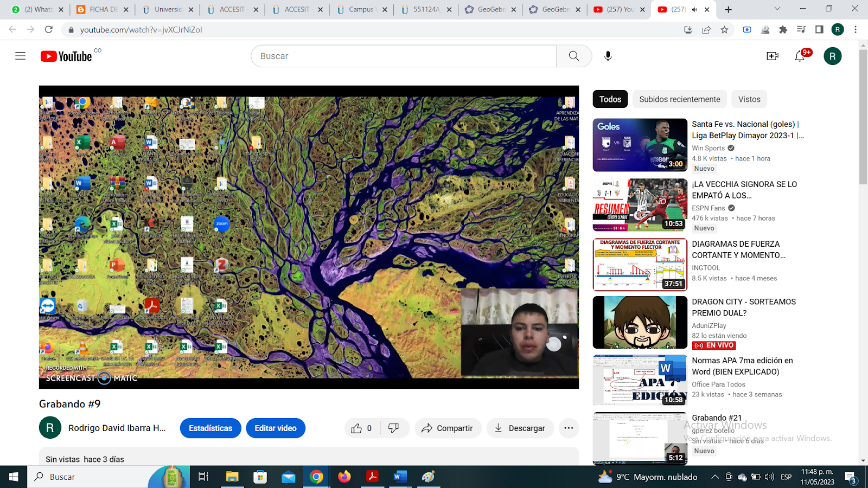Open File Explorer from taskbar
Screen dimensions: 868x488
[x=232, y=477]
